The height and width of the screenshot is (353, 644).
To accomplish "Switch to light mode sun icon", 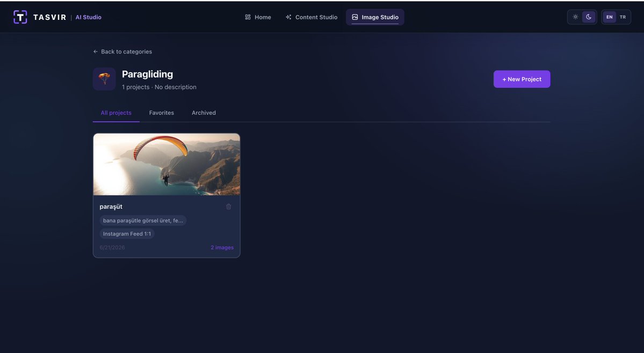I will (575, 17).
